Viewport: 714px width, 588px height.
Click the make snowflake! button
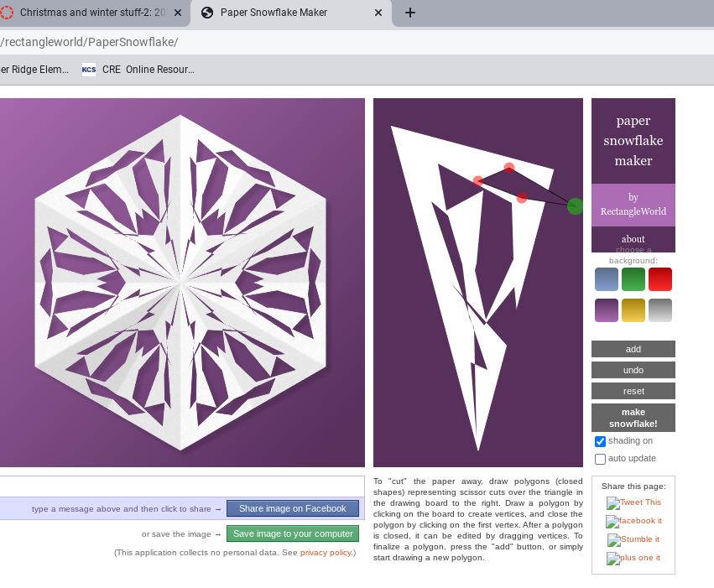[x=633, y=418]
